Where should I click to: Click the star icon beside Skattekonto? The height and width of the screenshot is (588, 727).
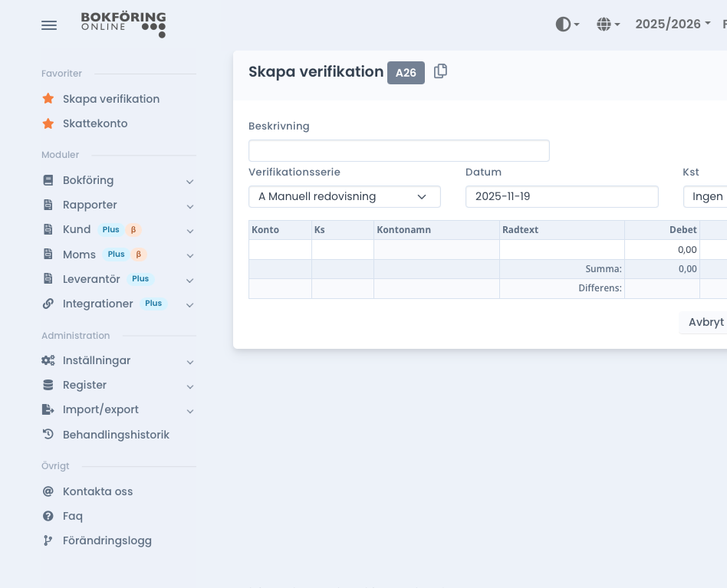tap(48, 123)
